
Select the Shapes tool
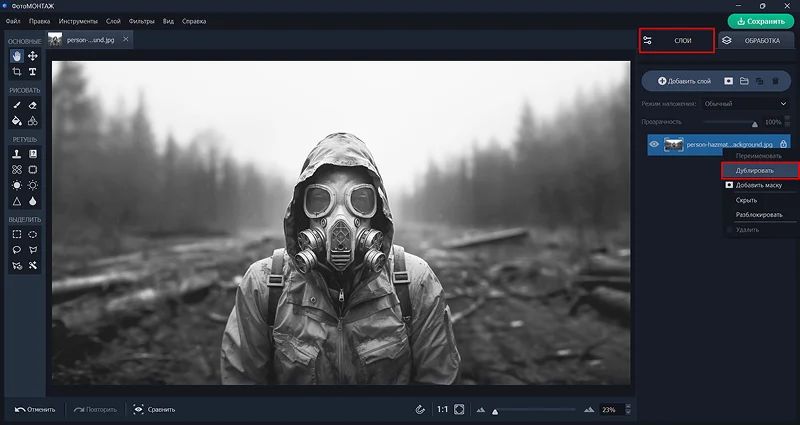tap(33, 121)
